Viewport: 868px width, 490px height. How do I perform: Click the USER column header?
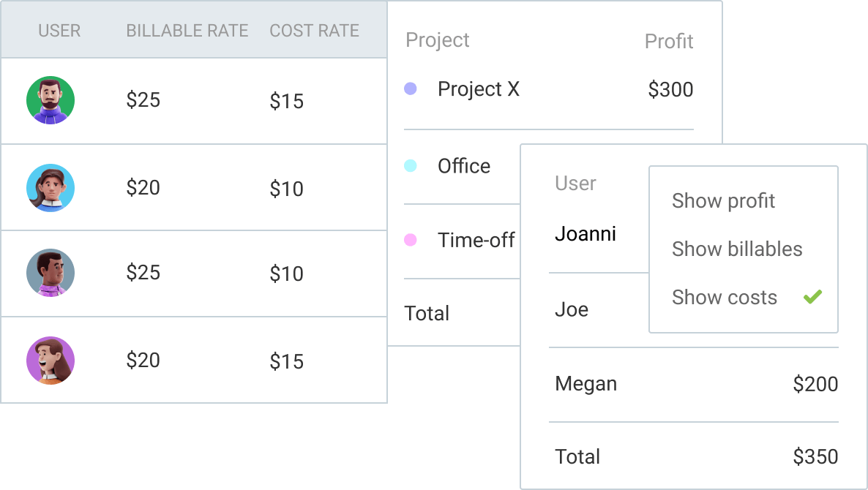click(x=59, y=31)
